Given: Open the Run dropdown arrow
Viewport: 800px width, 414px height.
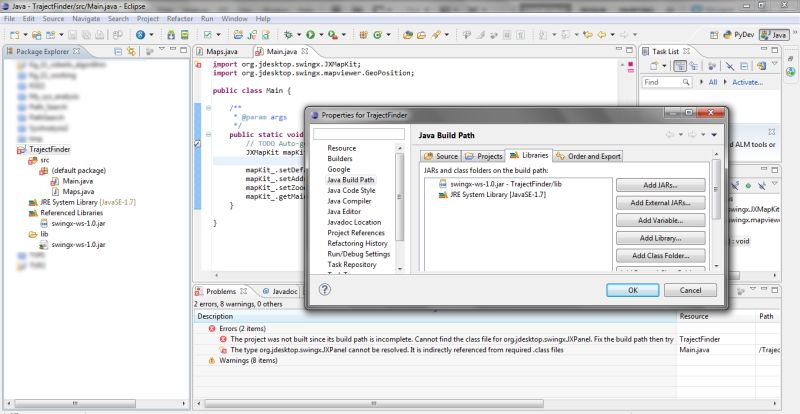Looking at the screenshot, I should coord(321,35).
